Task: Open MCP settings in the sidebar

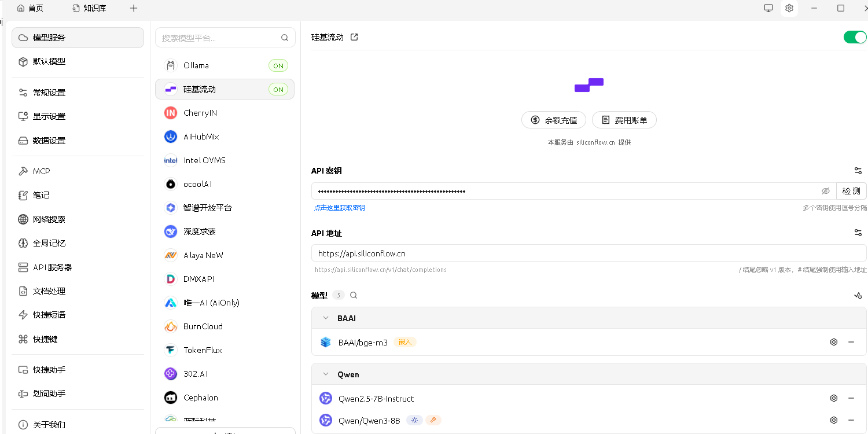Action: [78, 171]
